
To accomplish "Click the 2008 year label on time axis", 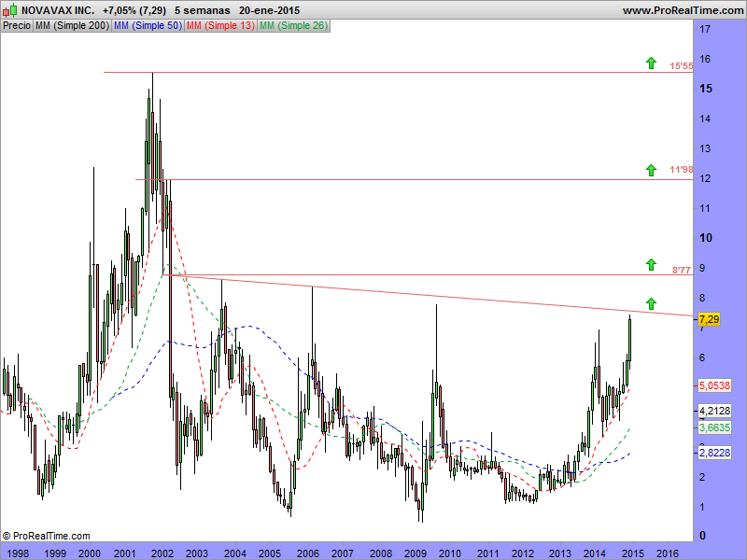I will pyautogui.click(x=381, y=553).
